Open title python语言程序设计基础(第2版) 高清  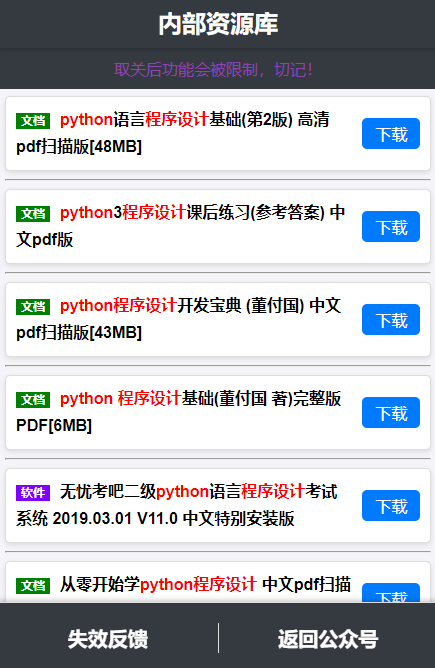195,120
